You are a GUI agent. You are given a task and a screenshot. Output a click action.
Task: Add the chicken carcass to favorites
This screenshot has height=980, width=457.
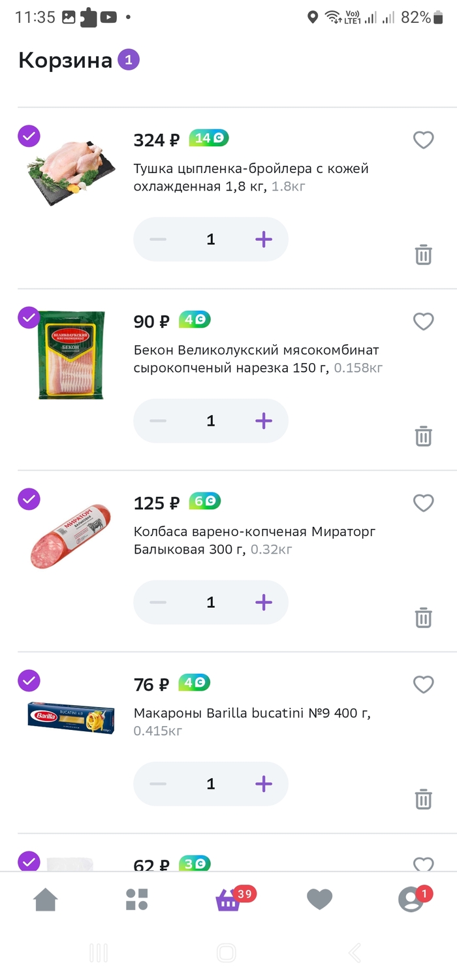click(x=424, y=140)
